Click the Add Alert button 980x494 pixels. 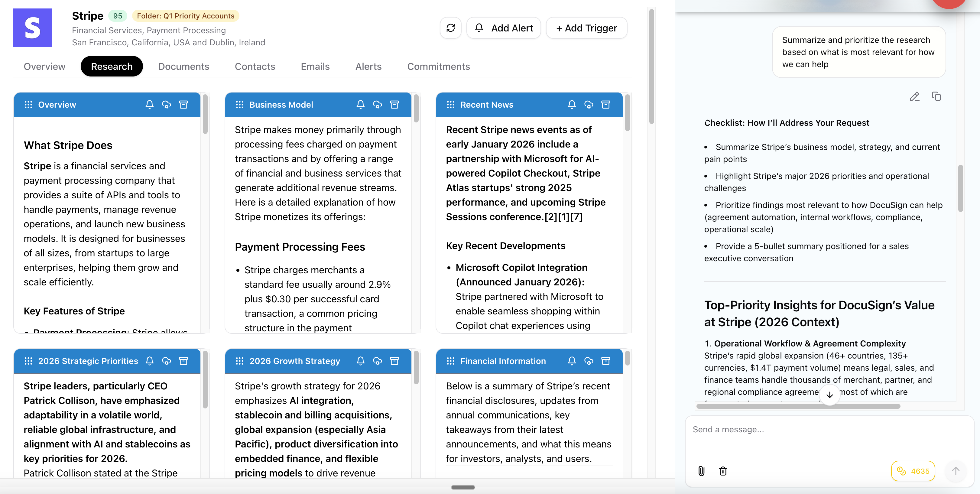[x=503, y=28]
